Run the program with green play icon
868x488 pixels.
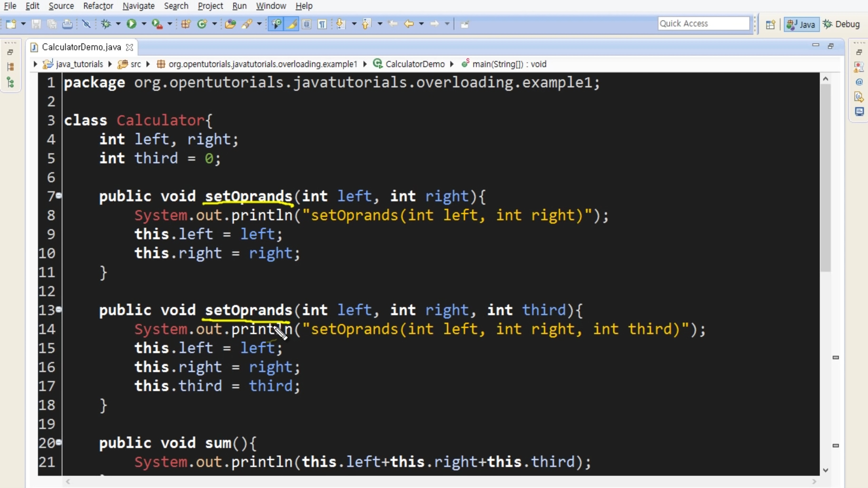[132, 24]
